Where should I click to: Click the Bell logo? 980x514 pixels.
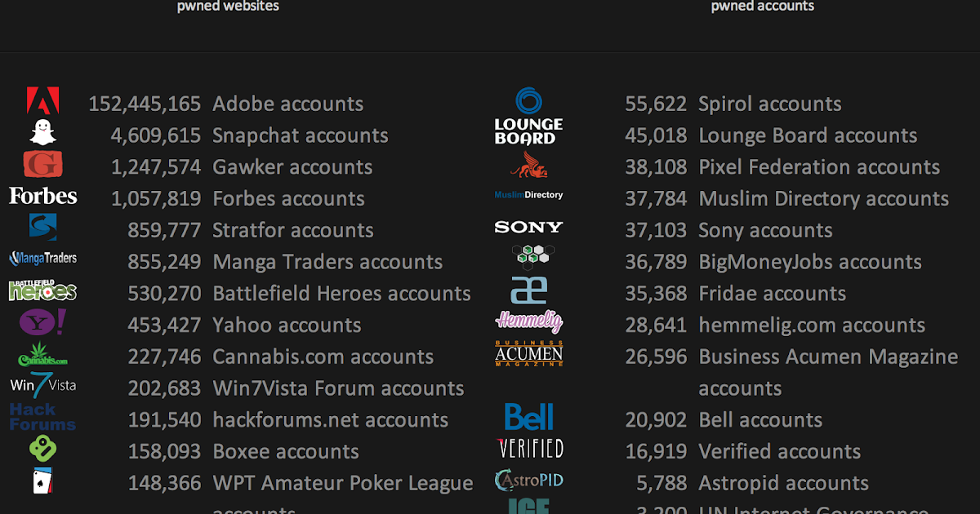[x=528, y=417]
